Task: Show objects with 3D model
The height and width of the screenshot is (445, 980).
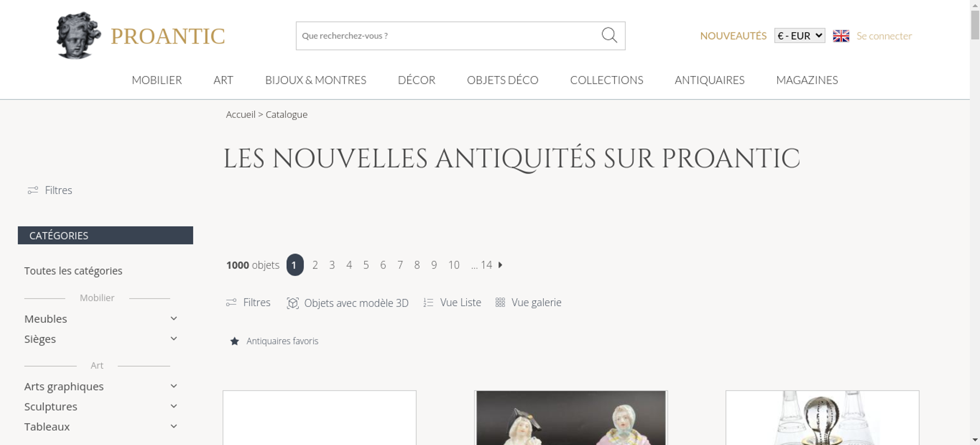Action: point(347,303)
